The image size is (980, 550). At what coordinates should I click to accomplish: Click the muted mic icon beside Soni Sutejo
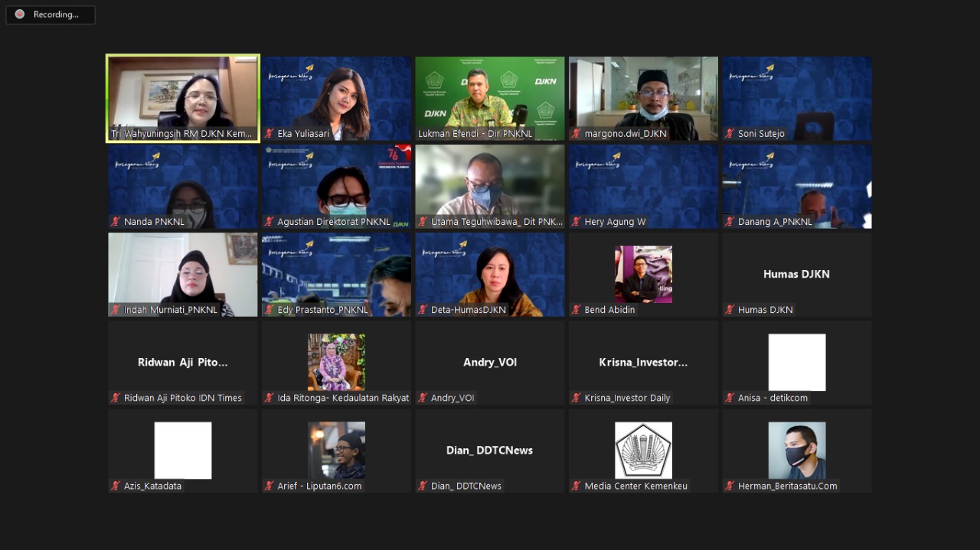tap(730, 134)
